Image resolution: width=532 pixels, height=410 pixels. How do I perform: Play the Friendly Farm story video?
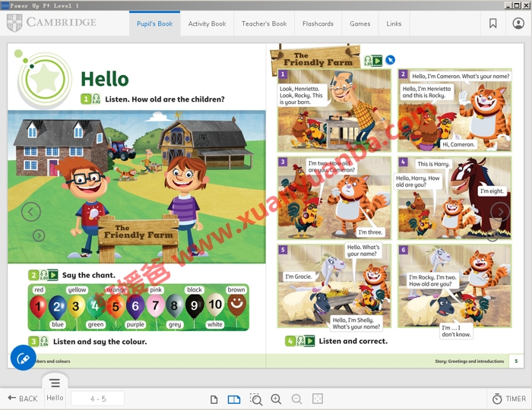point(377,60)
